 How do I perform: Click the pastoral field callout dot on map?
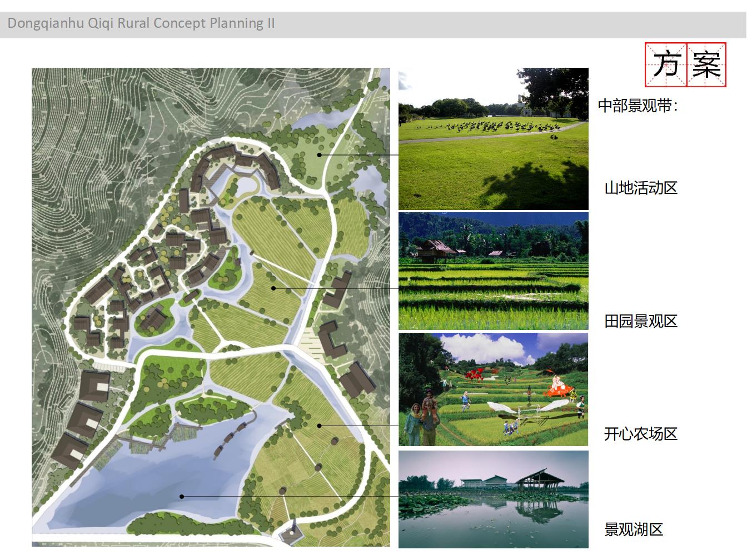(273, 288)
